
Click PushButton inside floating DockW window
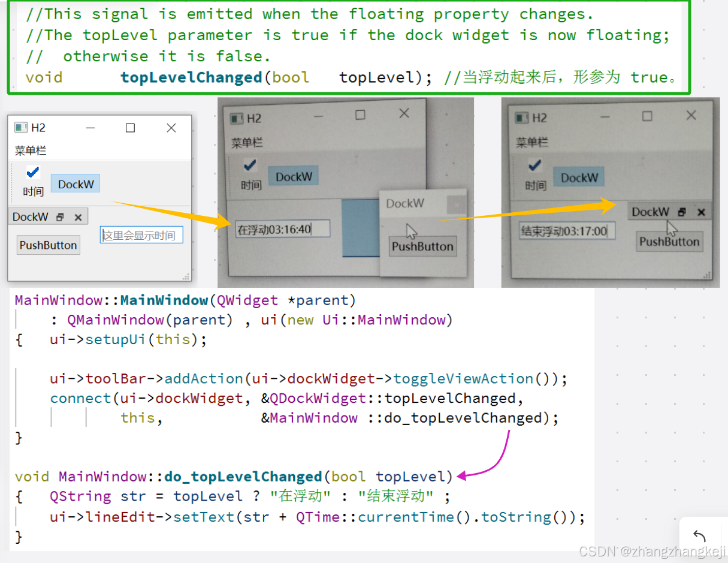[x=422, y=246]
